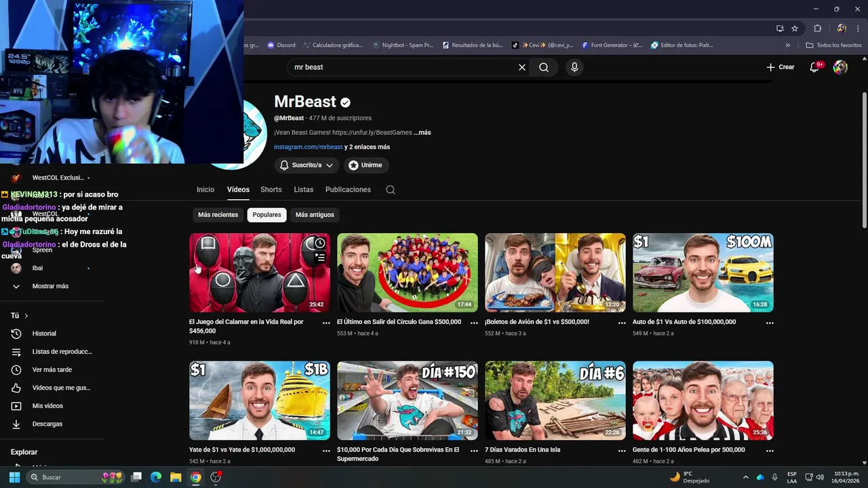Switch to the Listas channel tab

pos(304,190)
